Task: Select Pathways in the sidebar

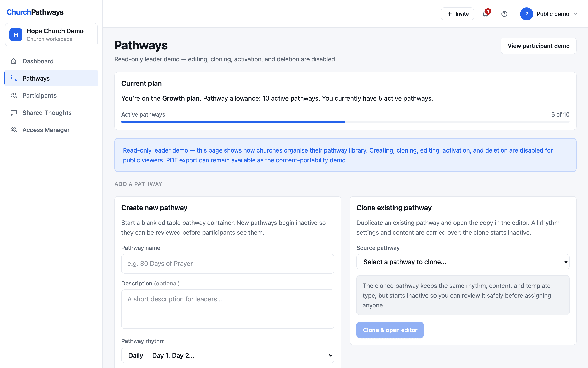Action: click(51, 78)
